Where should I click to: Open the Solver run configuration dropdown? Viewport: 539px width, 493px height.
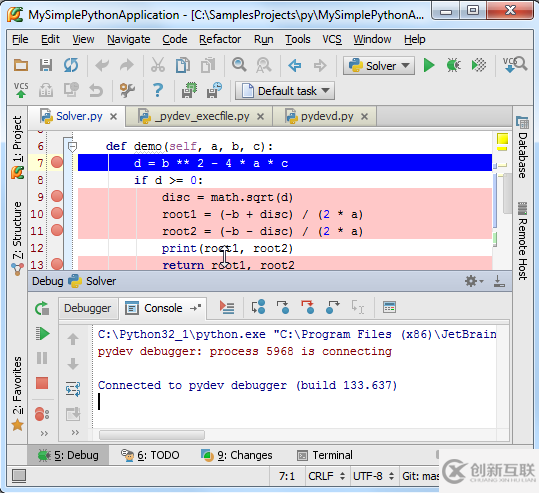pyautogui.click(x=379, y=65)
